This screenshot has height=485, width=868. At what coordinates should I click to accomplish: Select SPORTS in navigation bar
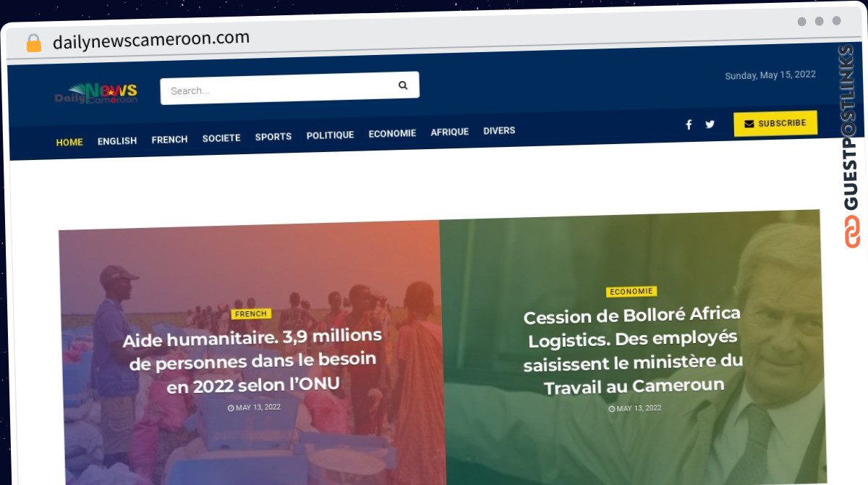[273, 137]
